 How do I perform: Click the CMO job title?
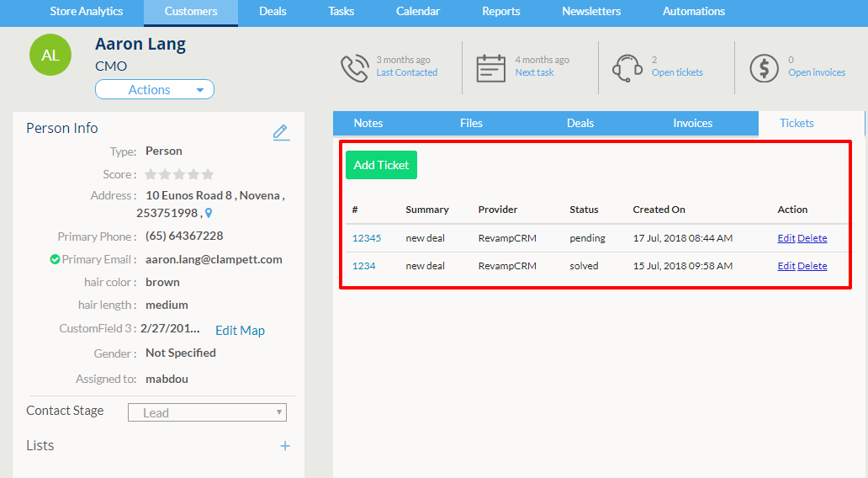111,66
